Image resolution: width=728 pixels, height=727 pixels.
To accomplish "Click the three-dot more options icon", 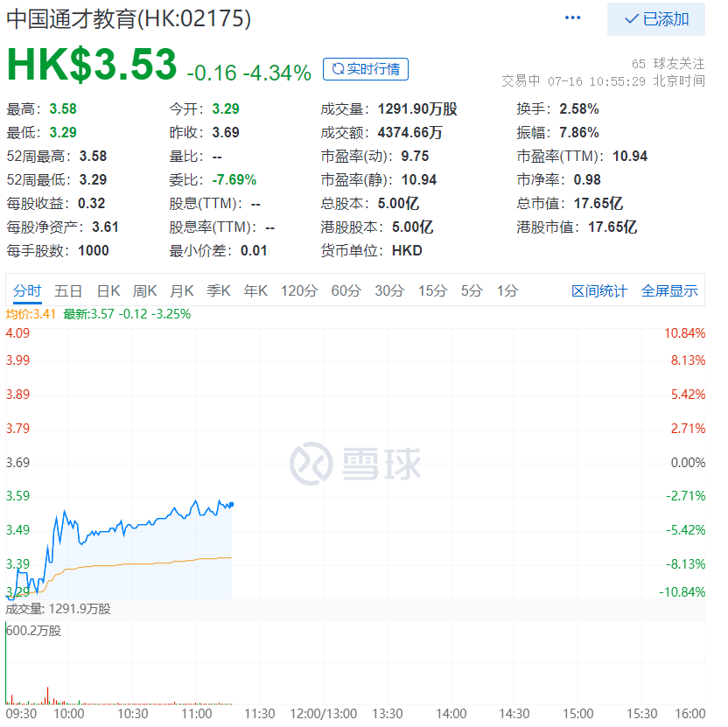I will tap(573, 18).
